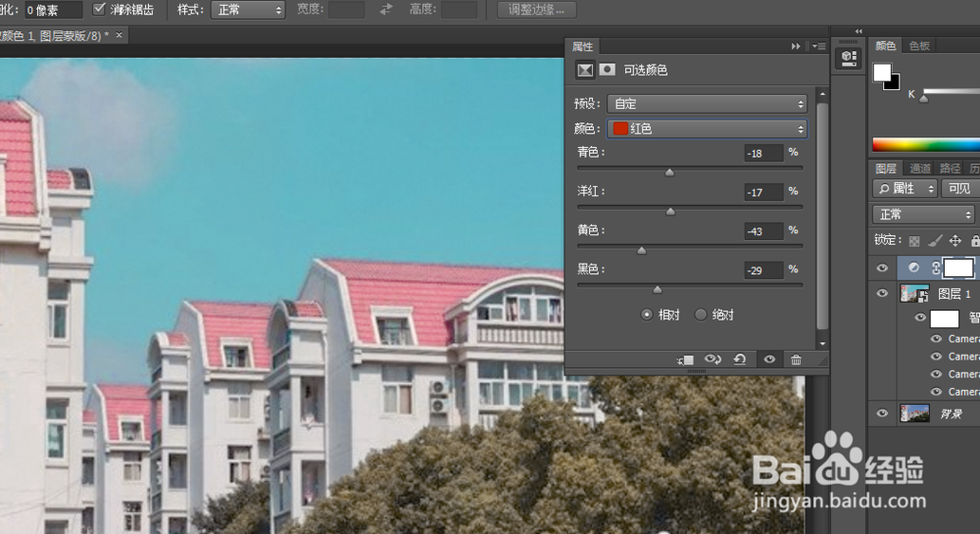Click the 3D cube panel icon in the dock

pyautogui.click(x=849, y=58)
